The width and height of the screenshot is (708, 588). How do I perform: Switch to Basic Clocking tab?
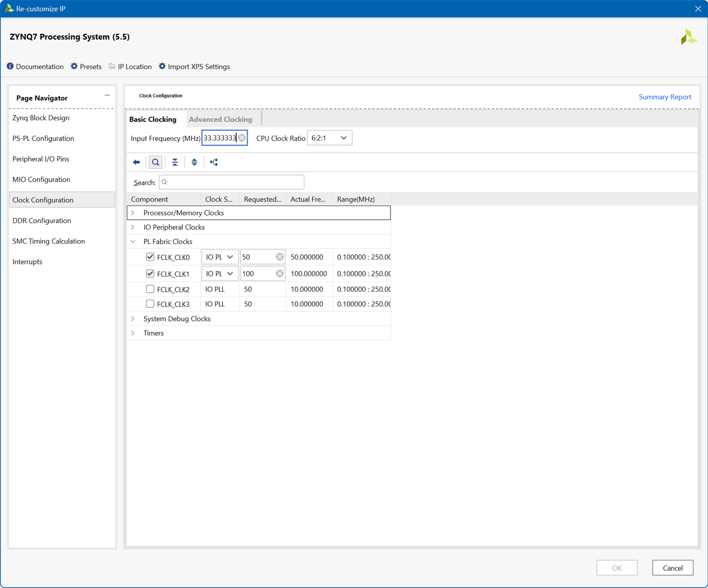point(153,119)
